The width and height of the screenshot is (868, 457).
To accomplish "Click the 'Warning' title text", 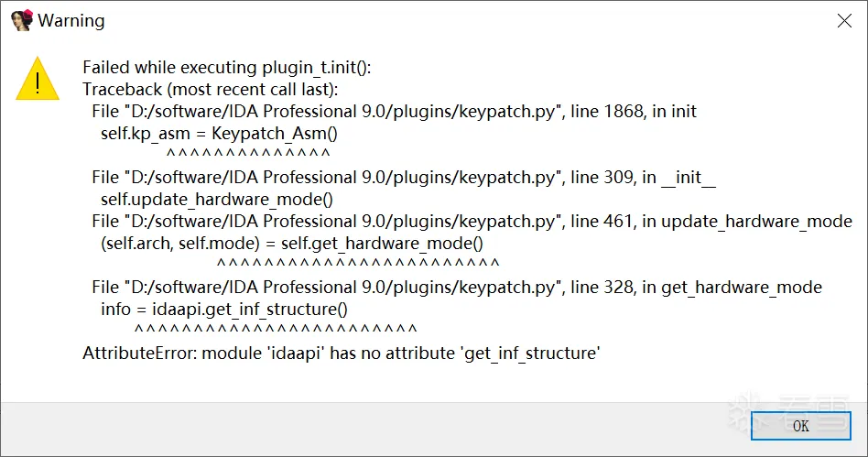I will tap(71, 20).
